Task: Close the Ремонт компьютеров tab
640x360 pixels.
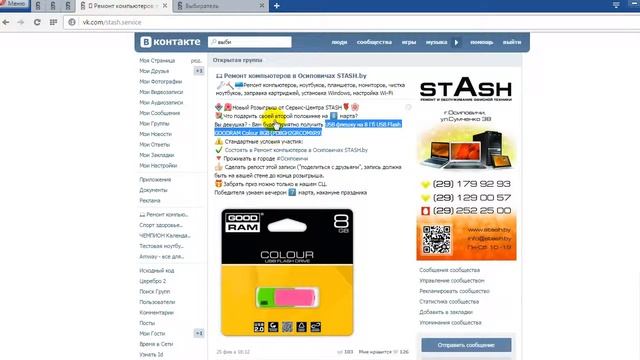Action: coord(165,6)
